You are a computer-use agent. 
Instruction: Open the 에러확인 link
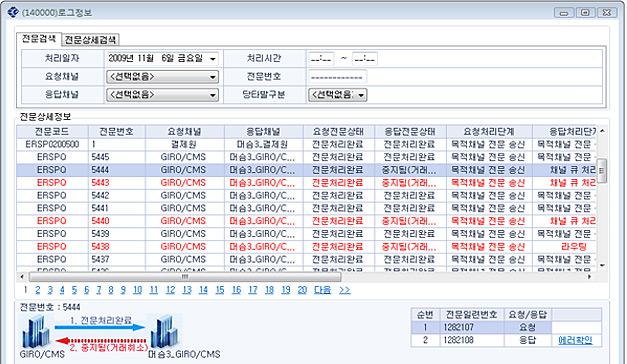pos(575,340)
